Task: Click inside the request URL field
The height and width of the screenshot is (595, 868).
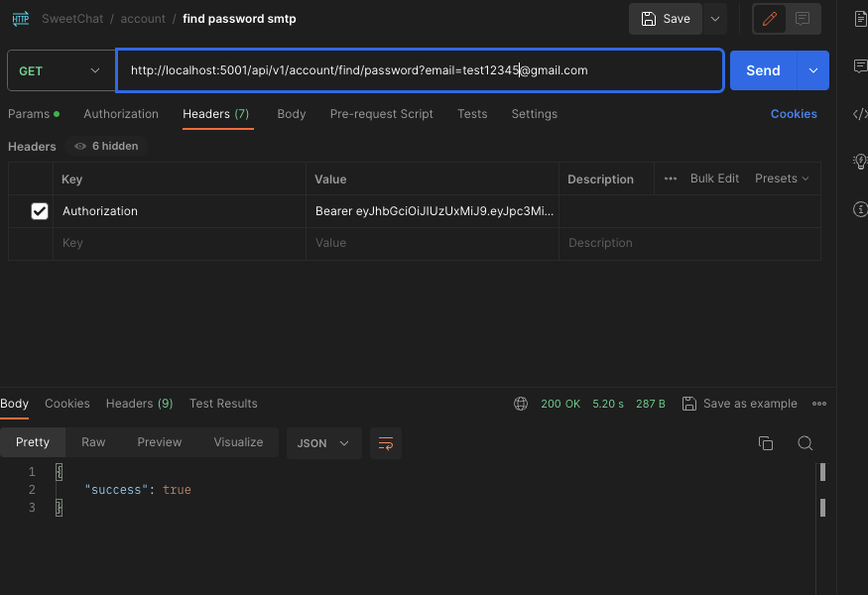Action: pos(420,70)
